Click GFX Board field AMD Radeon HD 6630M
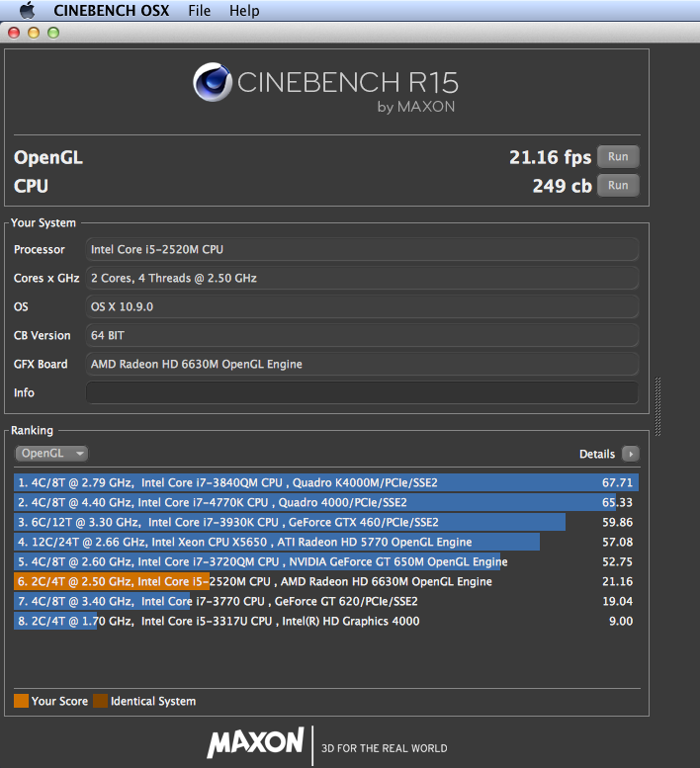The image size is (700, 768). (362, 364)
